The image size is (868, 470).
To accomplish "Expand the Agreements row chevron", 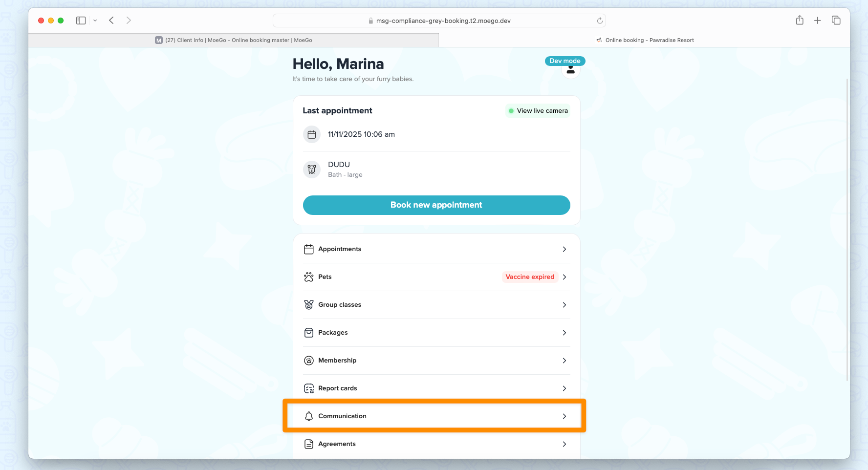I will 564,444.
